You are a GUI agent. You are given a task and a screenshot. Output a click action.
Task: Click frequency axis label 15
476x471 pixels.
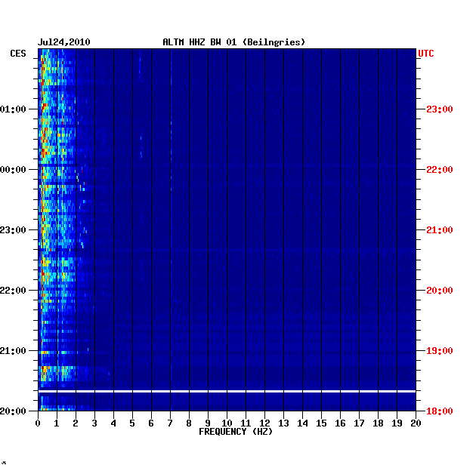click(x=321, y=423)
